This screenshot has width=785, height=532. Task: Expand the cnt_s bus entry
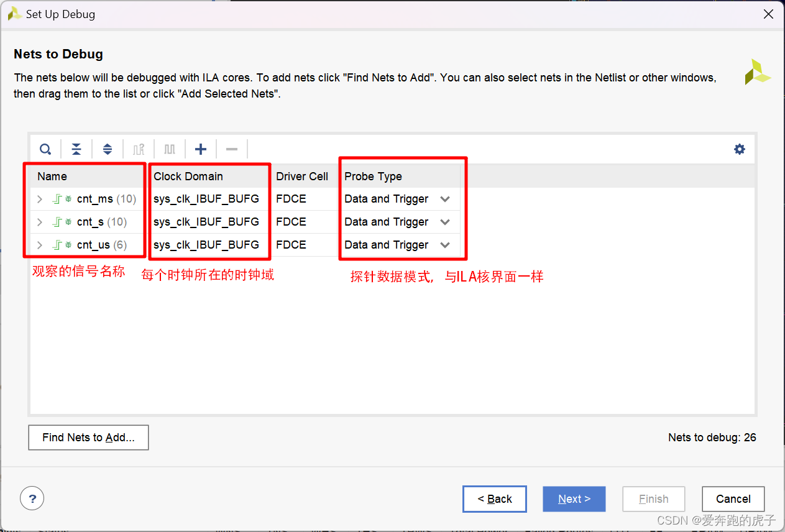click(x=39, y=222)
